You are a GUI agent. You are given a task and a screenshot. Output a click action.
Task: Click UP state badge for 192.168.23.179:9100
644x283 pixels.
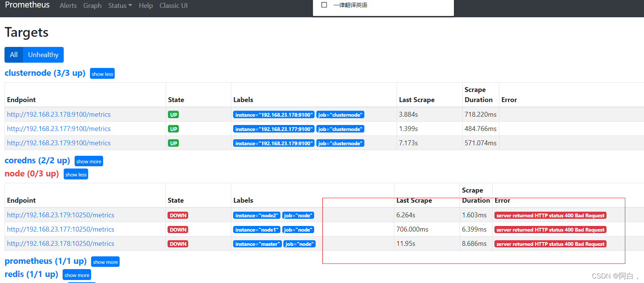point(174,143)
